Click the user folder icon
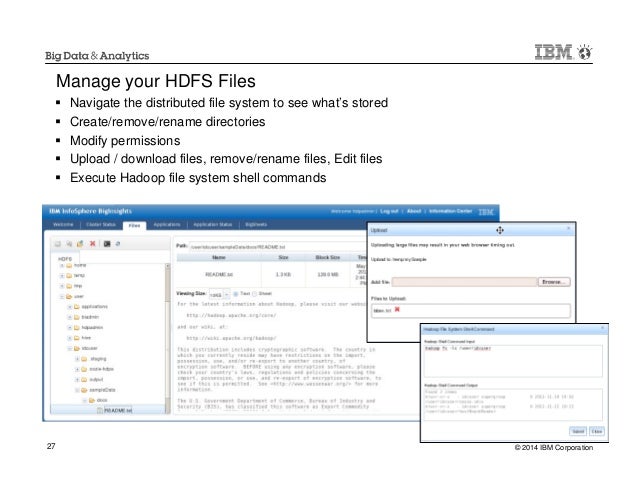This screenshot has width=638, height=493. coord(69,297)
